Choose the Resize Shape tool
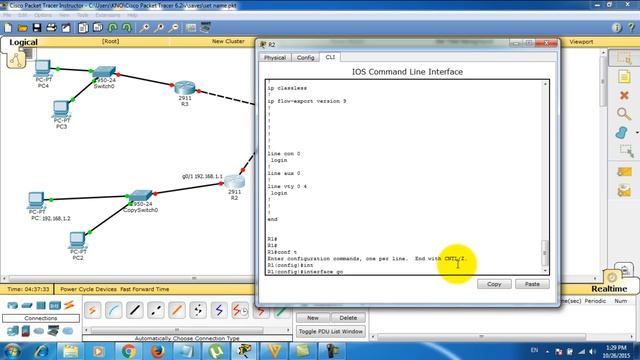This screenshot has height=360, width=640. click(x=626, y=151)
